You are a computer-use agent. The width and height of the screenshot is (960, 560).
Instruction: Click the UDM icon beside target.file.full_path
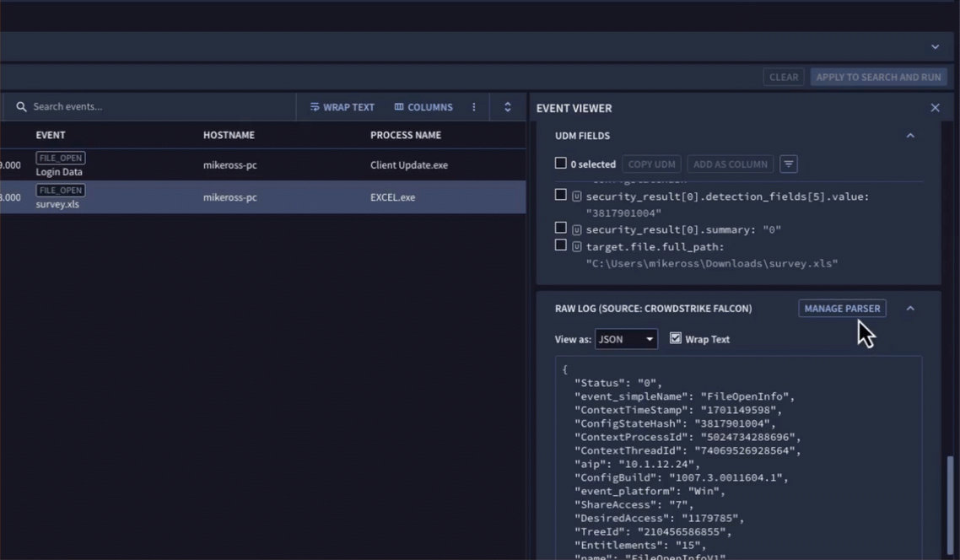(577, 246)
